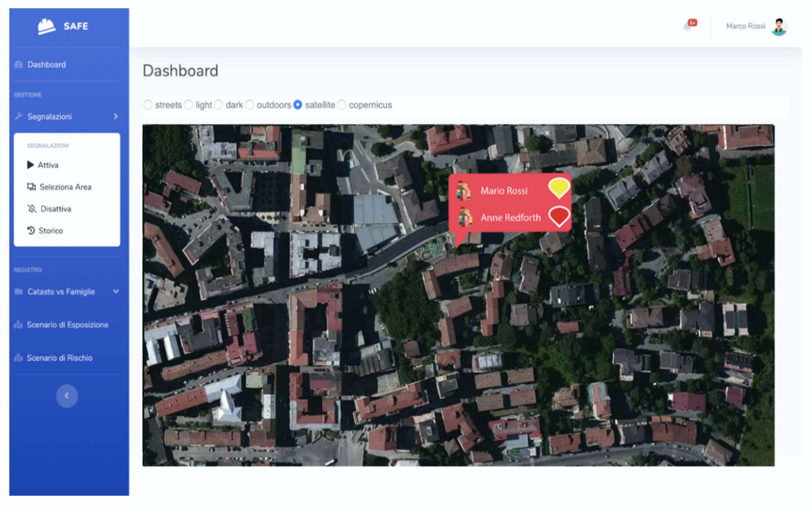This screenshot has width=812, height=506.
Task: Click the Storico history clock icon
Action: [x=31, y=231]
